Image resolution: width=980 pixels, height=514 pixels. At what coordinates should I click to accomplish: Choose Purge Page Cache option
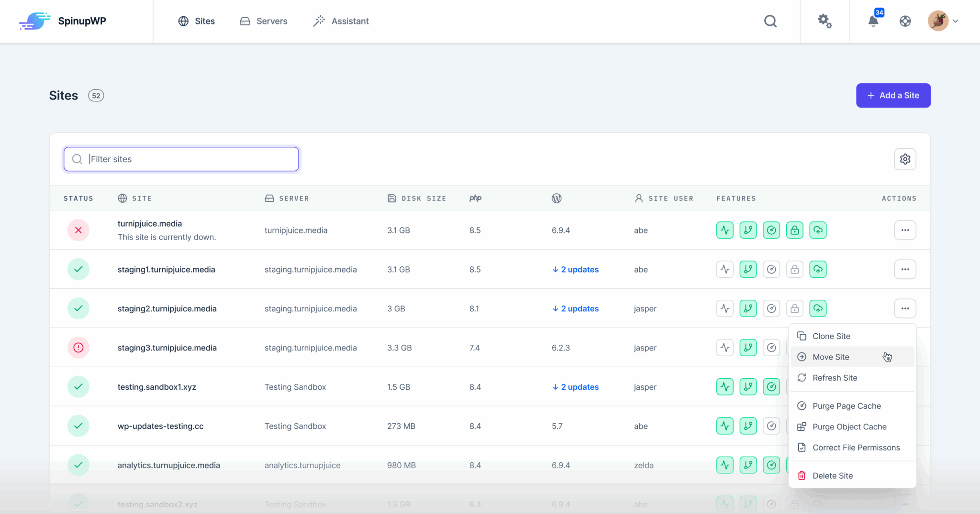coord(852,406)
